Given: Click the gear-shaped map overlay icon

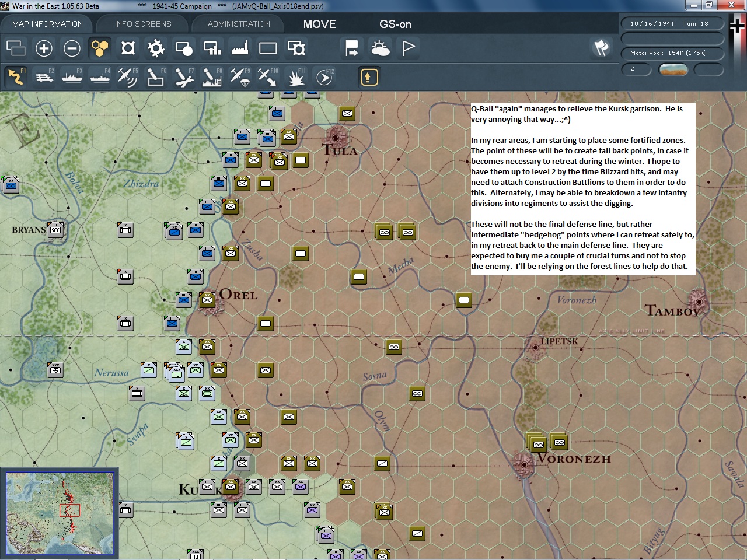Looking at the screenshot, I should [x=156, y=48].
